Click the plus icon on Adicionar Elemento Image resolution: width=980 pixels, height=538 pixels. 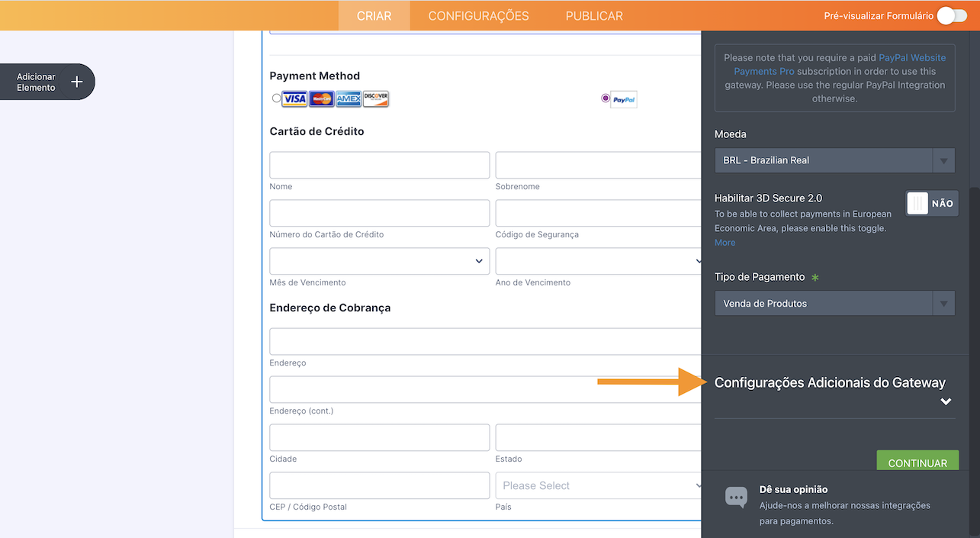click(77, 82)
